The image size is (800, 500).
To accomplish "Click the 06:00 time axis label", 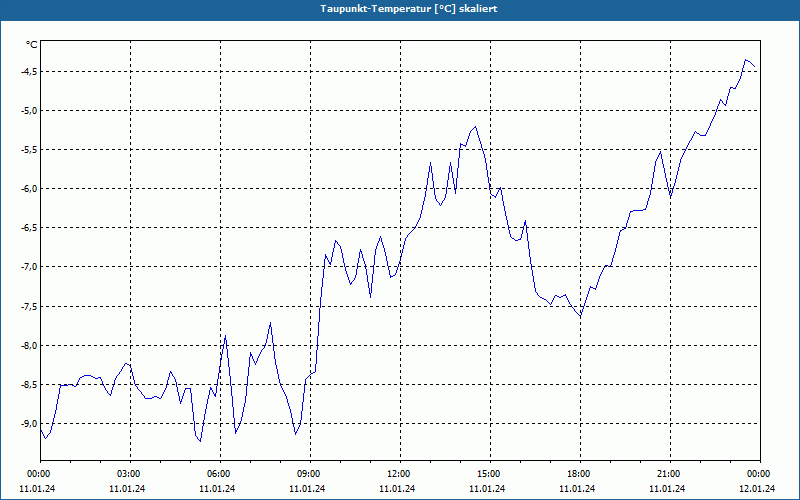I will 220,474.
